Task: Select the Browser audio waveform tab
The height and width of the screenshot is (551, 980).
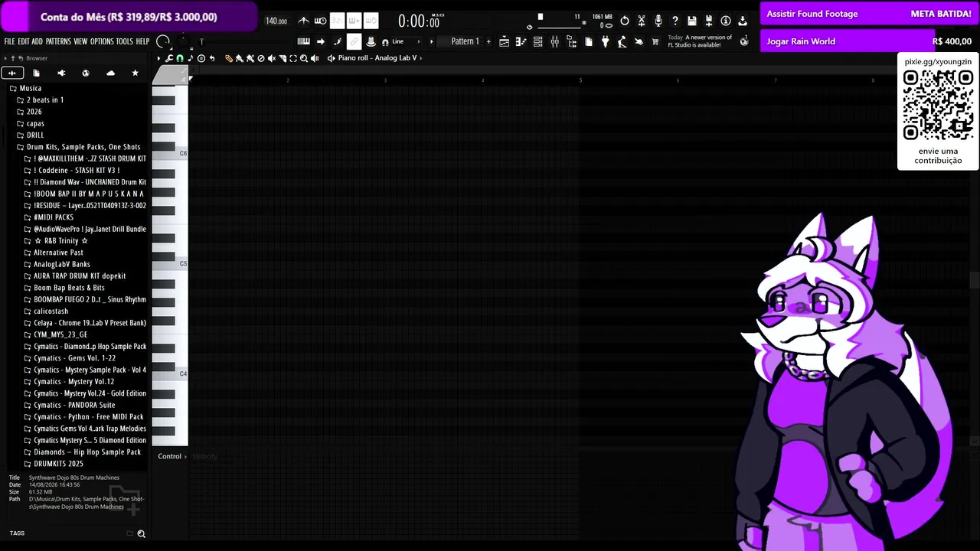Action: 11,73
